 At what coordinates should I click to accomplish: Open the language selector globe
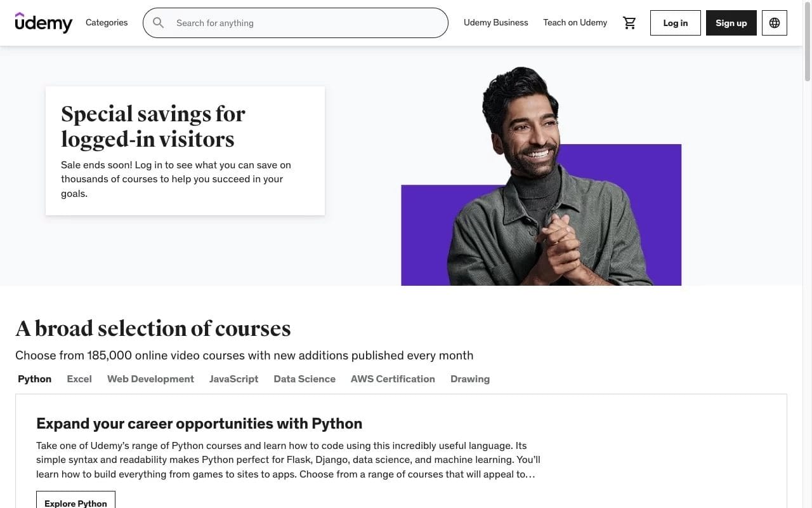click(x=774, y=23)
